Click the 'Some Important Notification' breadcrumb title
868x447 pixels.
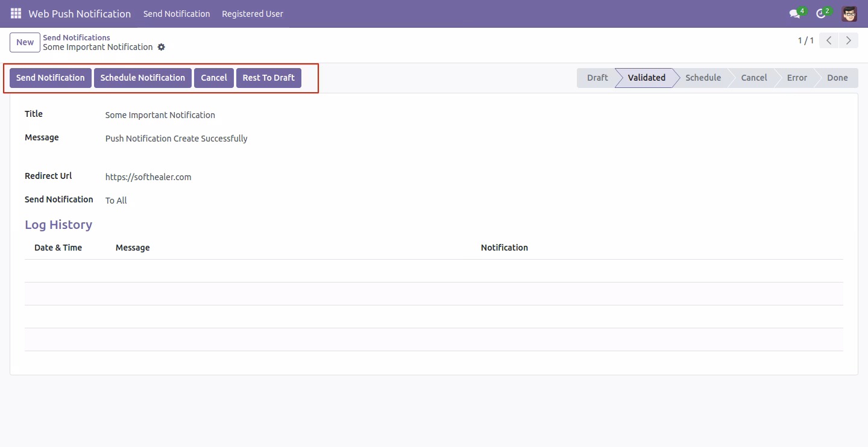98,47
